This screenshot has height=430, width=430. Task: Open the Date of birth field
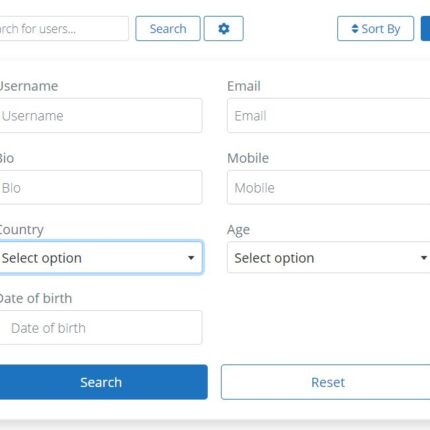click(100, 328)
